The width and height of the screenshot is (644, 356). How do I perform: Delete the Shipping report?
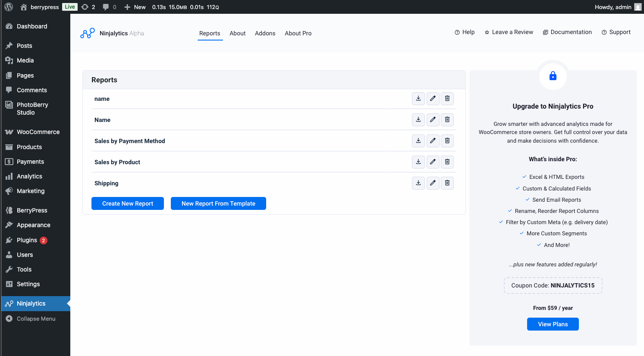click(447, 183)
